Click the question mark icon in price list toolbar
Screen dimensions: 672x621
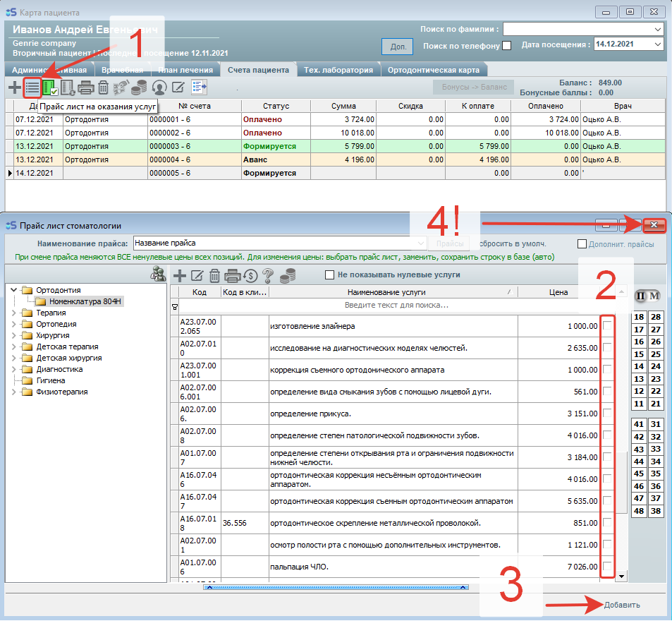pyautogui.click(x=268, y=275)
